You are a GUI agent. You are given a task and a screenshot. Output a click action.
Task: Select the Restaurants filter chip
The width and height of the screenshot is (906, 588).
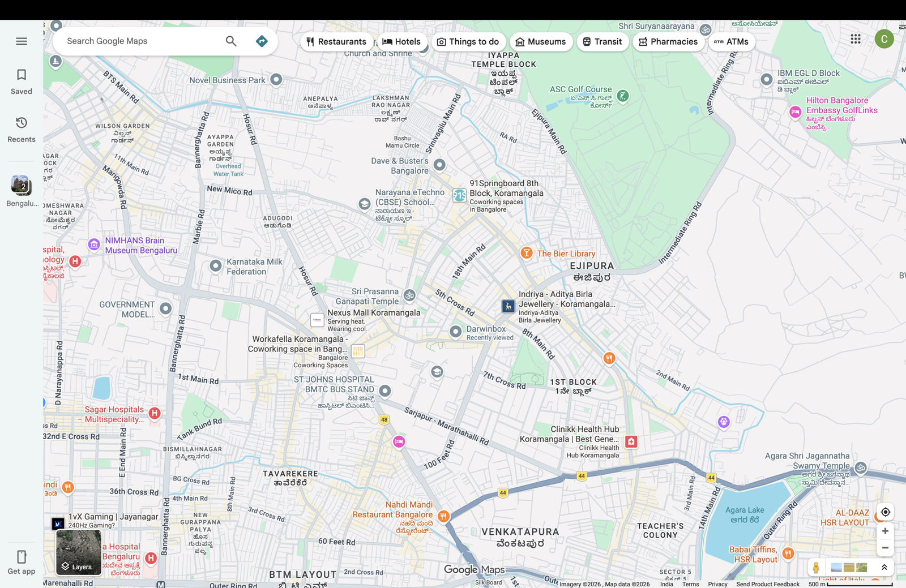336,41
